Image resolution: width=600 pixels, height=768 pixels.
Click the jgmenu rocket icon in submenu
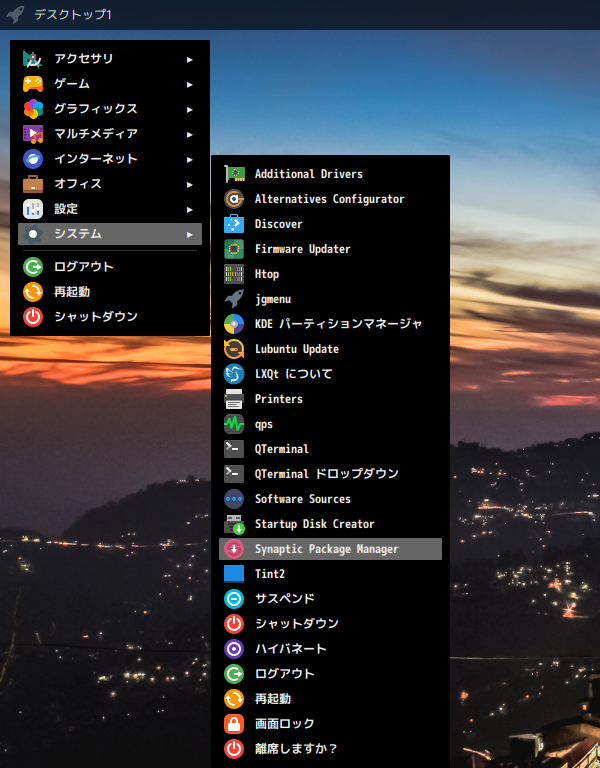(x=234, y=299)
